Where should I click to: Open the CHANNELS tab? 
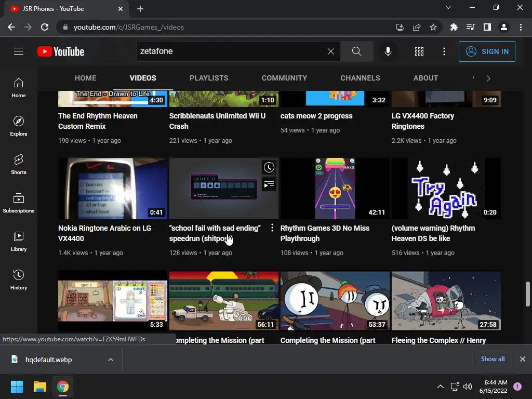361,78
